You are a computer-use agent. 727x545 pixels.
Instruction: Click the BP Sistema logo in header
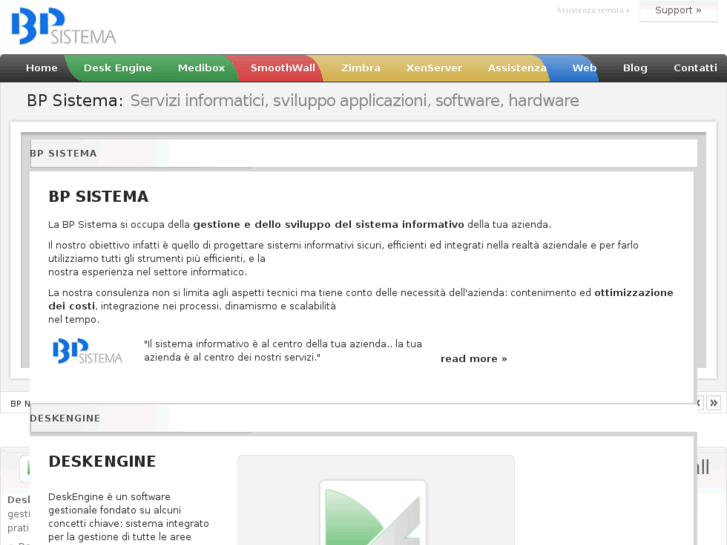click(64, 26)
